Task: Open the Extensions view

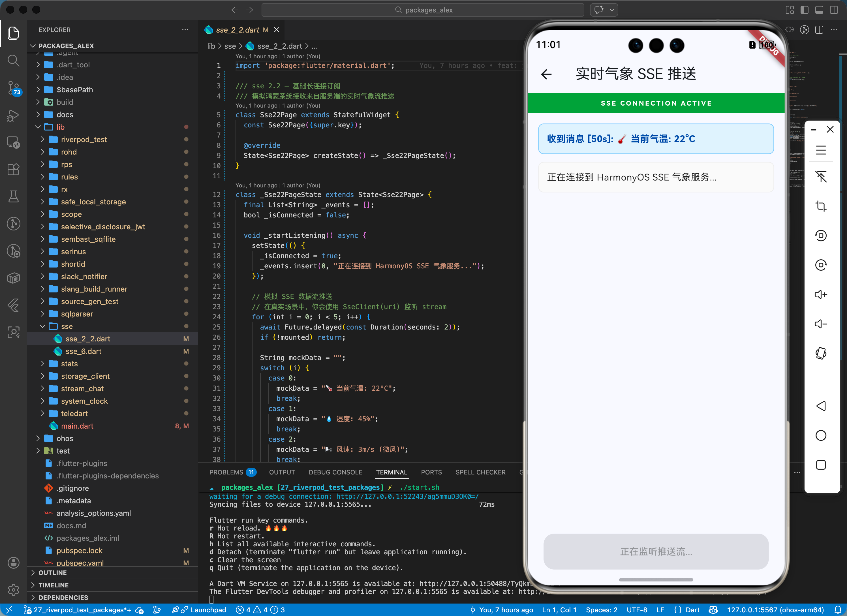Action: (x=13, y=169)
